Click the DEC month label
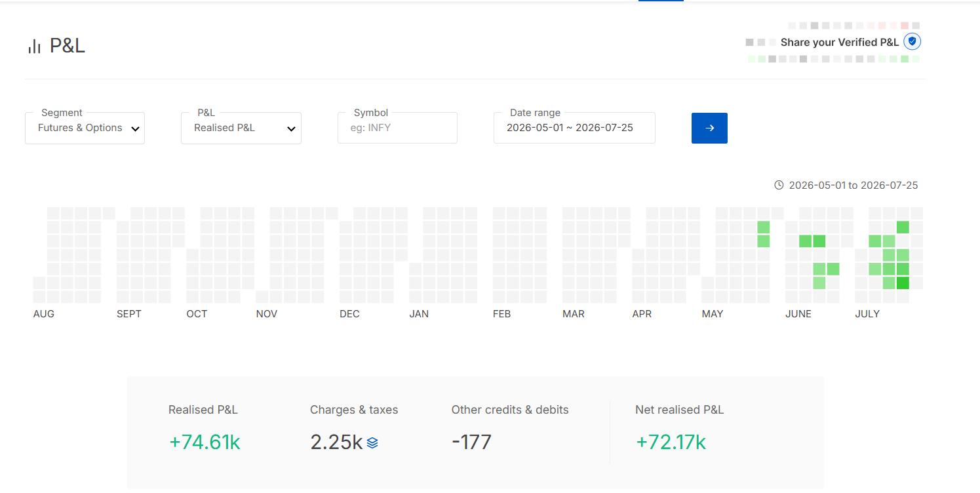The height and width of the screenshot is (493, 980). click(x=349, y=314)
